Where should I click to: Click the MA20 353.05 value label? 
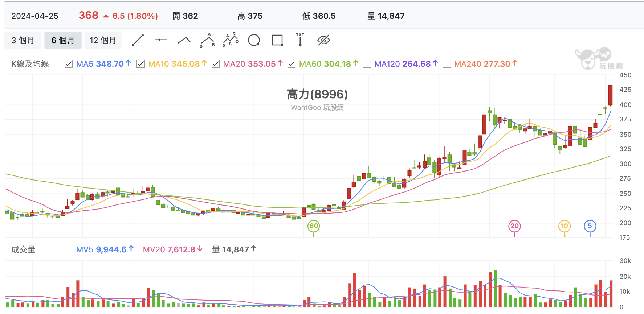[x=253, y=64]
